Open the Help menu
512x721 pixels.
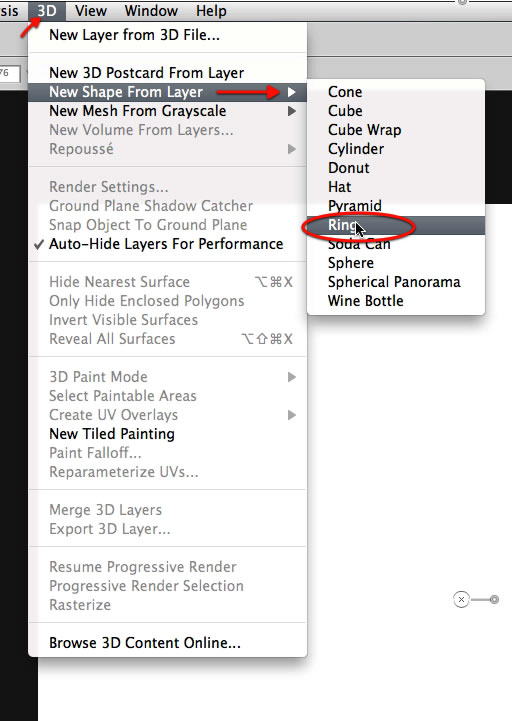[211, 11]
